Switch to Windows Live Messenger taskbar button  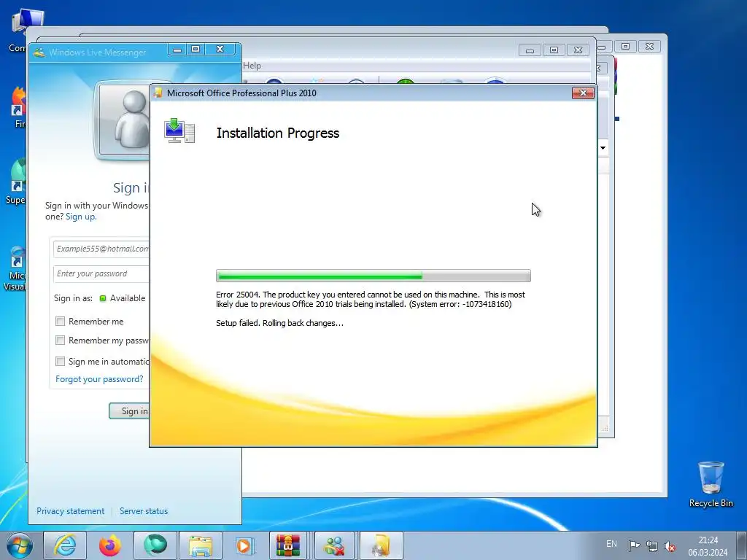pyautogui.click(x=334, y=545)
